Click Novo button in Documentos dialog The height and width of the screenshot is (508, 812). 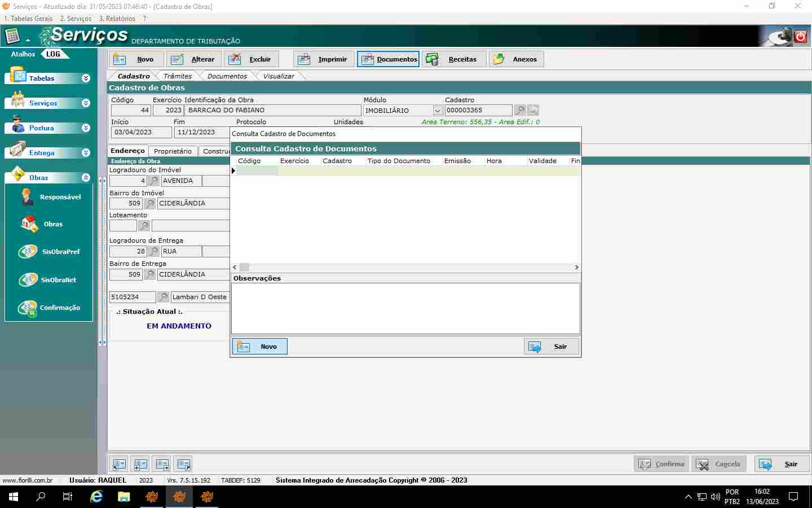pos(259,347)
